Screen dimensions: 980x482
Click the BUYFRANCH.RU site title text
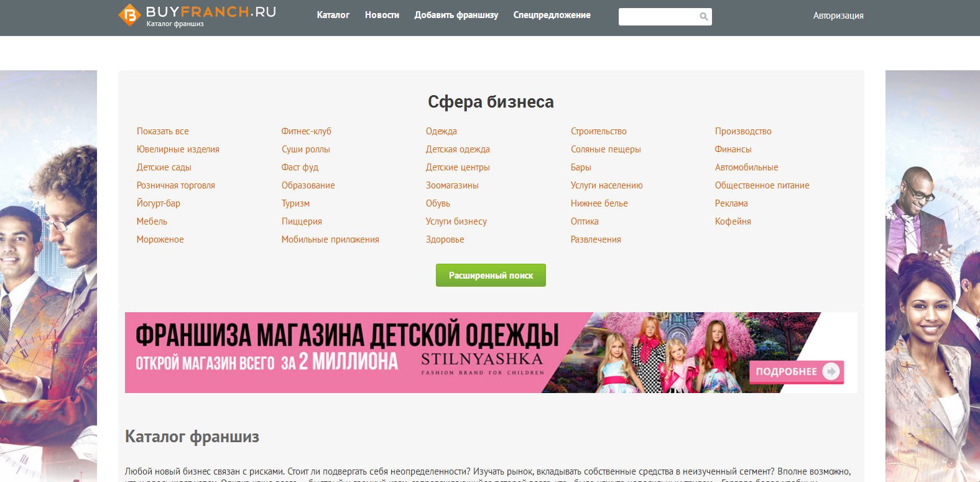tap(211, 12)
